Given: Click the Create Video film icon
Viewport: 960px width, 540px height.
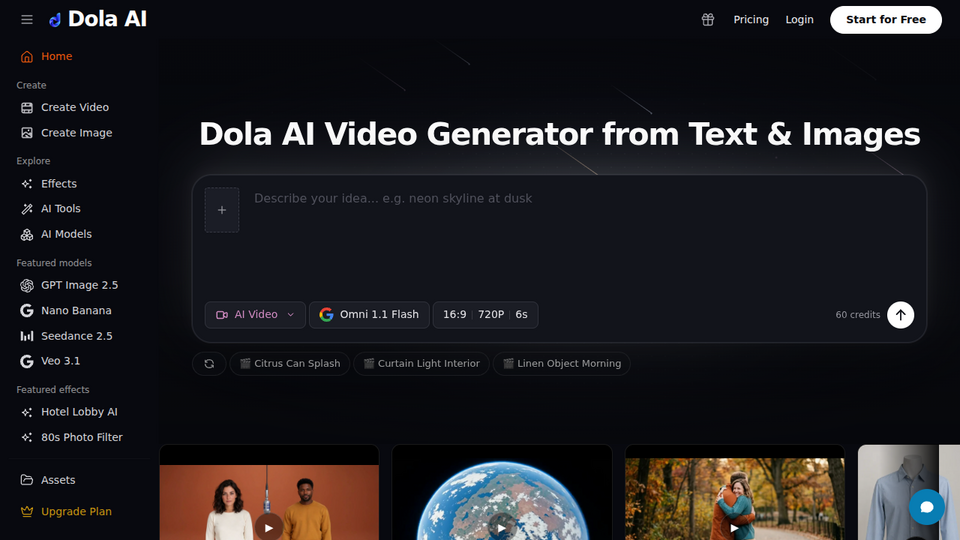Looking at the screenshot, I should point(26,108).
